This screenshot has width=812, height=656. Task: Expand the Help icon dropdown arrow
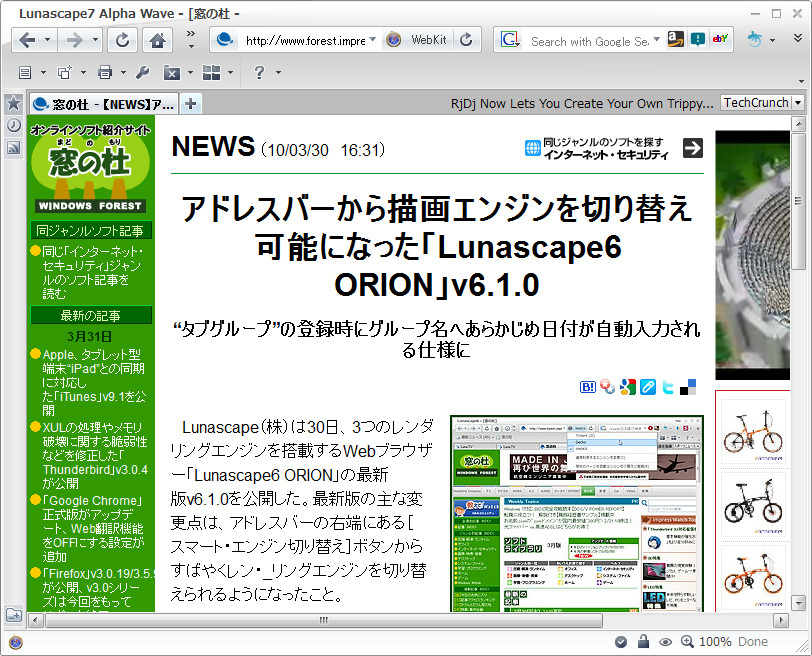(278, 72)
